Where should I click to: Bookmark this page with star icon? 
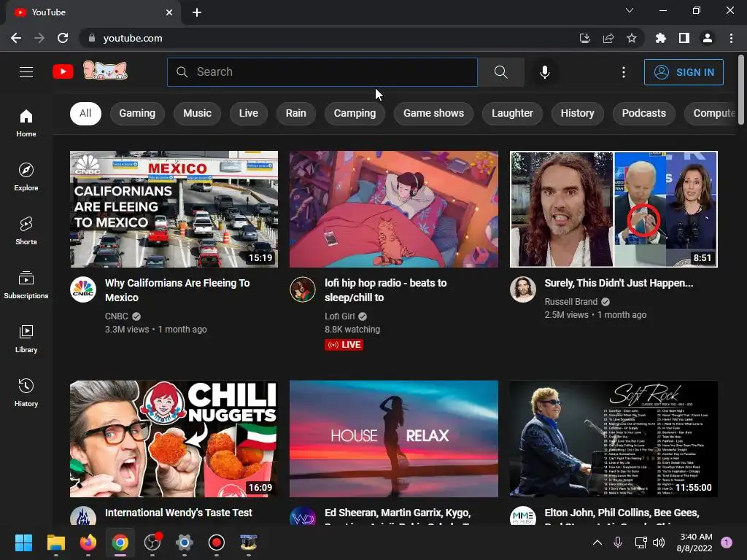pos(632,38)
